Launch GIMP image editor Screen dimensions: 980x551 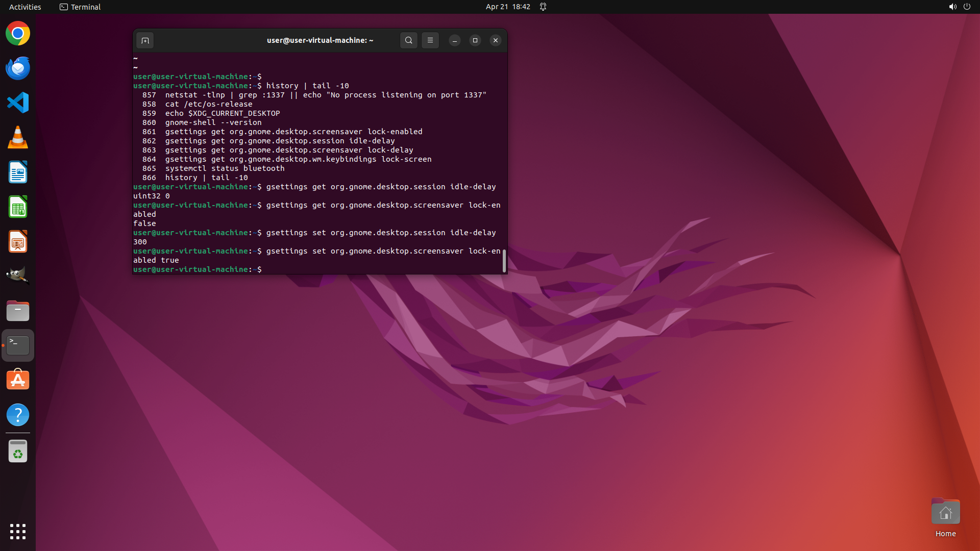coord(18,276)
